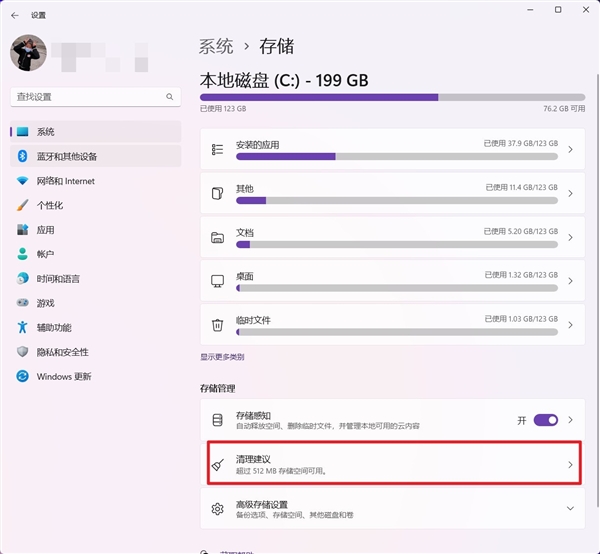
Task: Click the 存储管理 heading
Action: click(218, 389)
